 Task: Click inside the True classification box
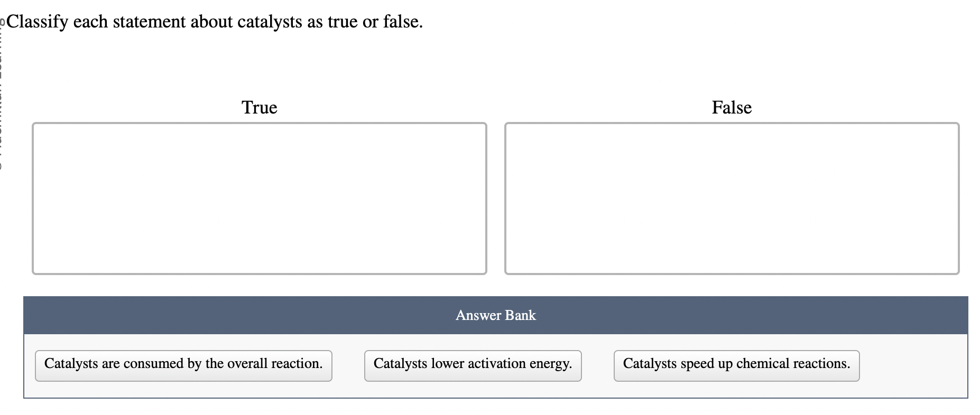[259, 198]
